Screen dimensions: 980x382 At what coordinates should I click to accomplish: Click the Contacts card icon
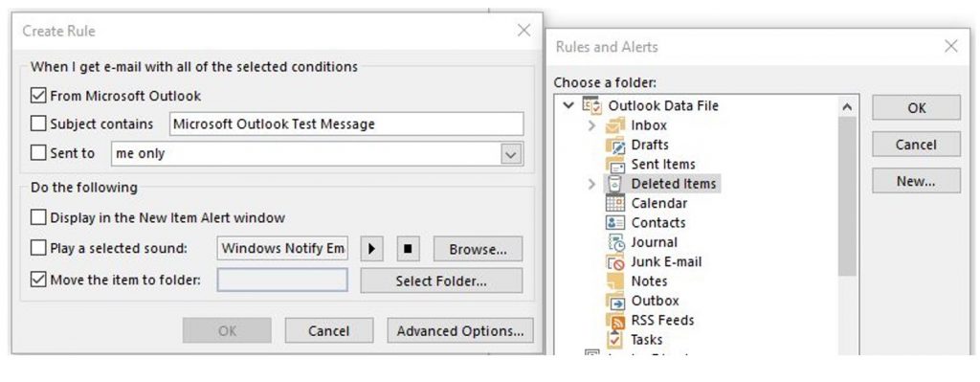pos(615,222)
